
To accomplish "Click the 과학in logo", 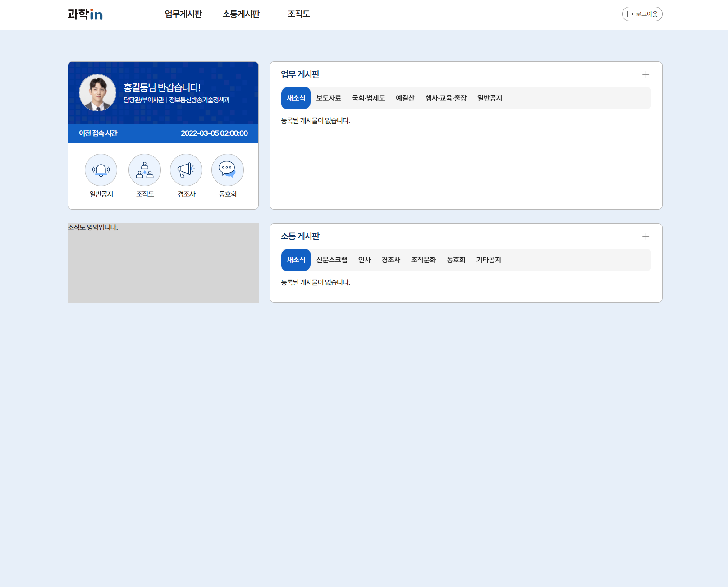I will click(x=85, y=14).
